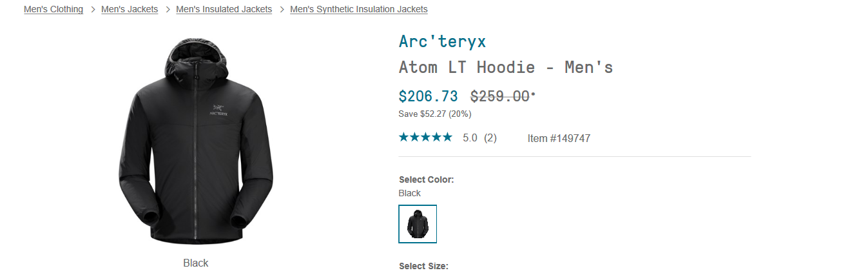The image size is (868, 275).
Task: Click the asterisk beside the $259.00 price
Action: [x=533, y=94]
